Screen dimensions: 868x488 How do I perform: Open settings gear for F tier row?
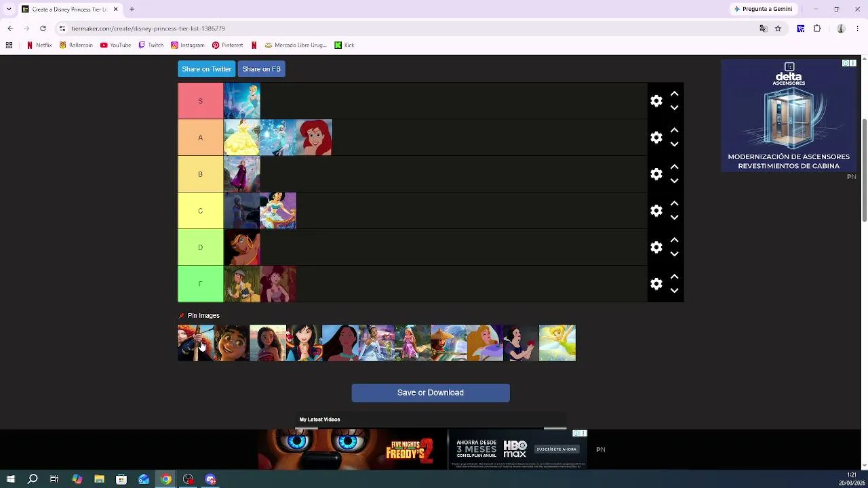[656, 284]
